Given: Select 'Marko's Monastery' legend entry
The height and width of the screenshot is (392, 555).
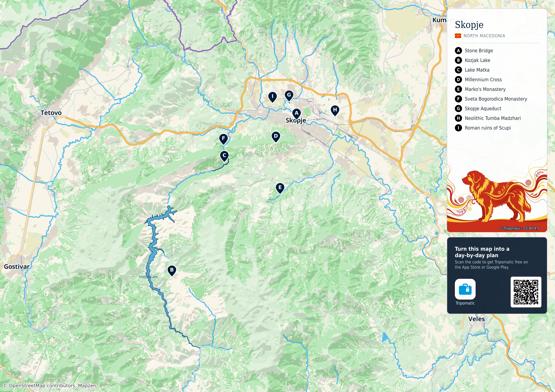Looking at the screenshot, I should pyautogui.click(x=485, y=89).
